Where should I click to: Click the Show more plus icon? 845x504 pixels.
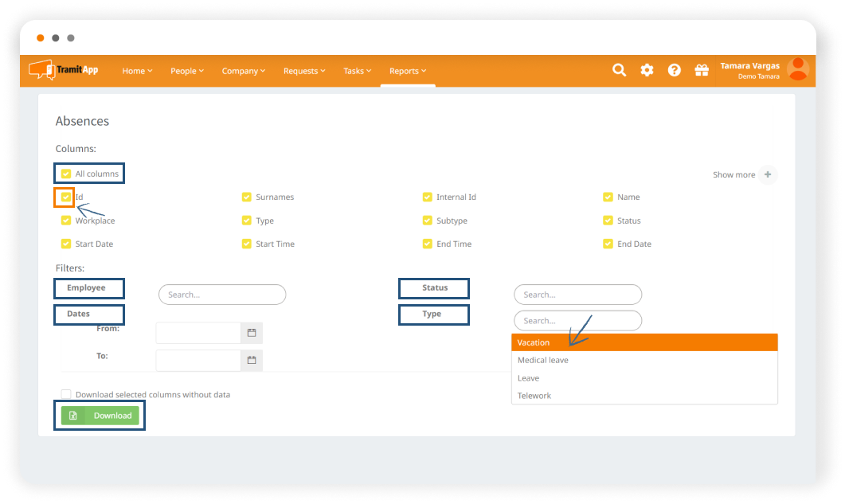(768, 174)
